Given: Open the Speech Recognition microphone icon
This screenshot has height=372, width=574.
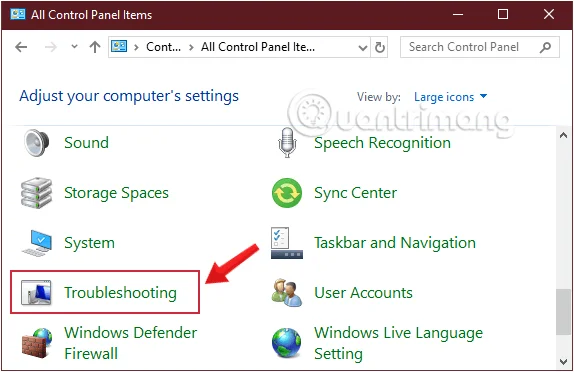Looking at the screenshot, I should coord(287,142).
